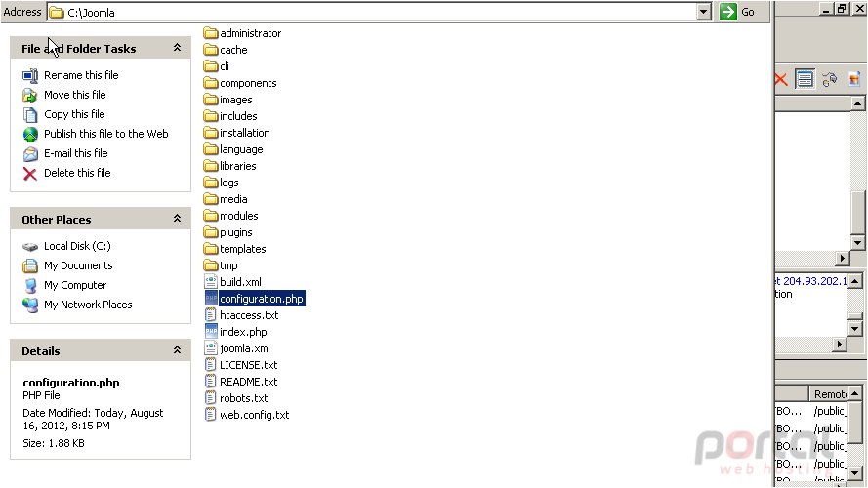Select the templates folder icon
This screenshot has width=868, height=488.
(x=210, y=249)
